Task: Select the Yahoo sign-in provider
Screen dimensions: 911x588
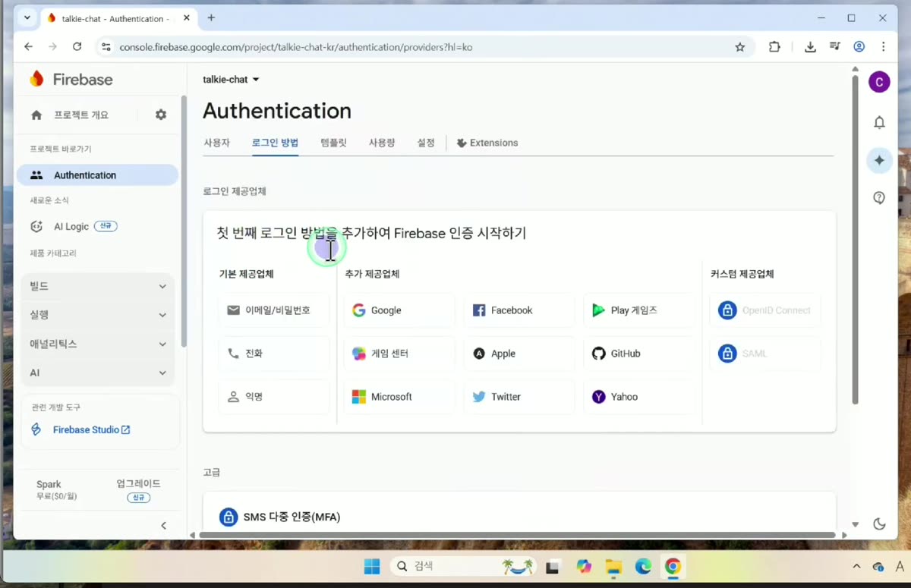Action: coord(638,397)
